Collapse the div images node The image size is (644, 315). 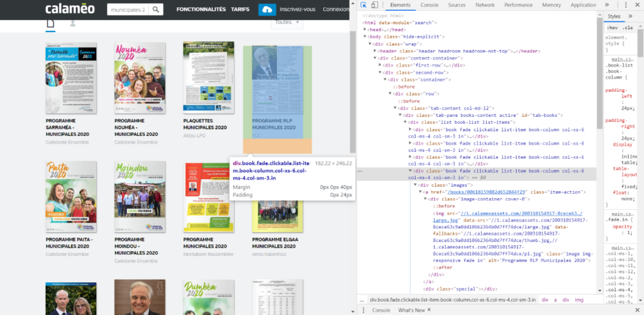point(415,185)
